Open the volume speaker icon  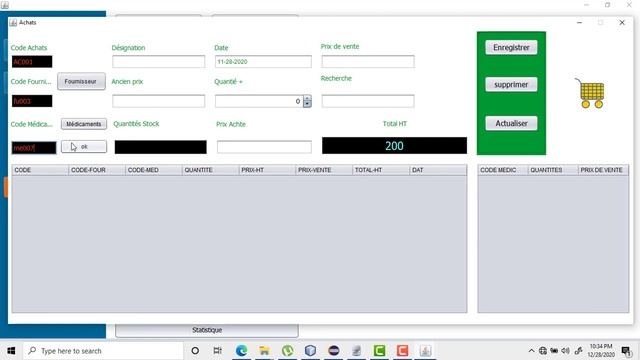coord(565,351)
